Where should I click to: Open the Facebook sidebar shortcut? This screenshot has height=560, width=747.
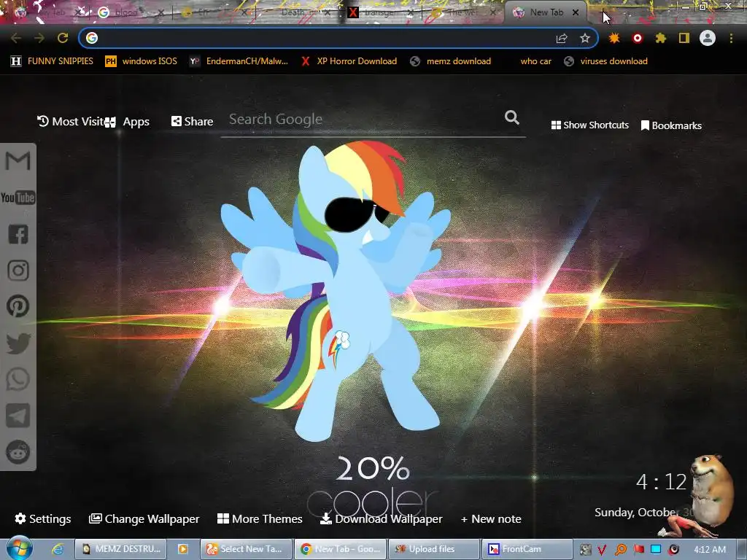(x=18, y=234)
